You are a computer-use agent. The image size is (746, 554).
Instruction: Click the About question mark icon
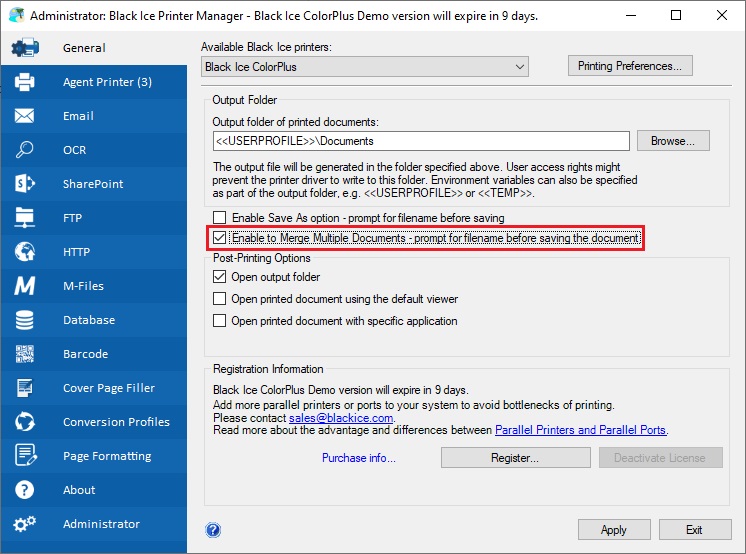click(x=24, y=490)
